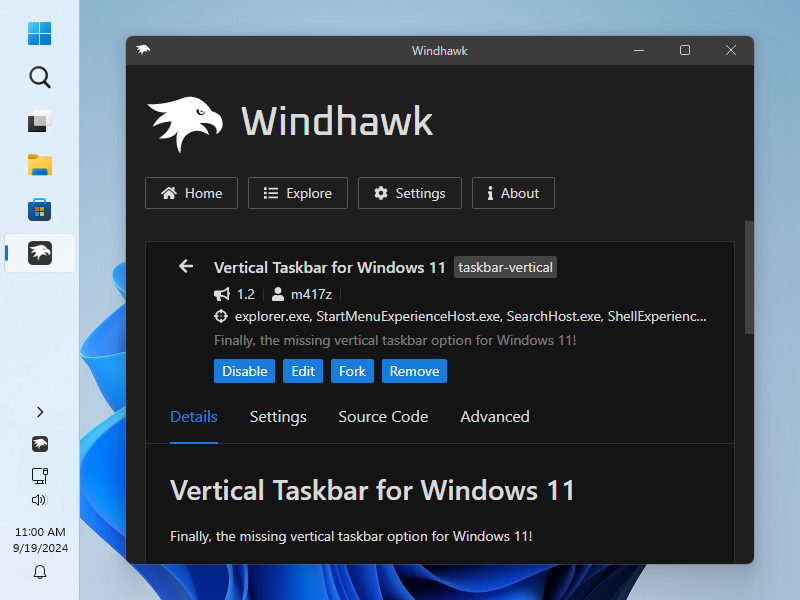Viewport: 800px width, 600px height.
Task: Click the Windhawk system tray icon
Action: coord(39,443)
